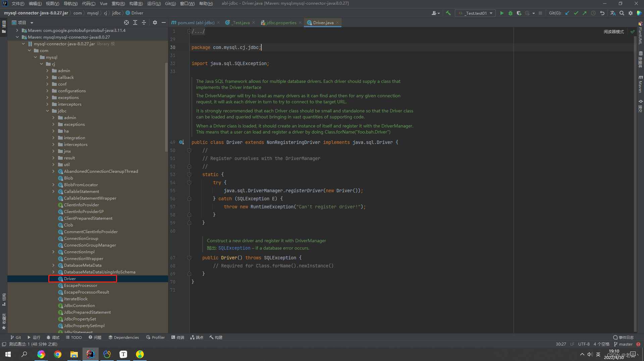Screen dimensions: 644x361
Task: Click the Search Everywhere magnifier icon
Action: point(622,13)
